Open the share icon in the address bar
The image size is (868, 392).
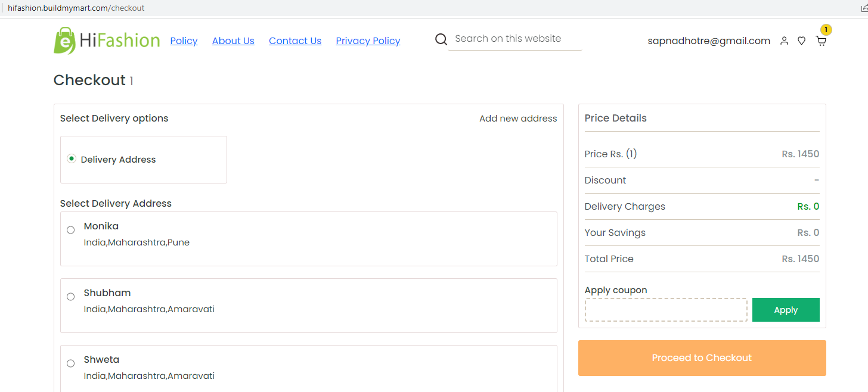point(864,8)
